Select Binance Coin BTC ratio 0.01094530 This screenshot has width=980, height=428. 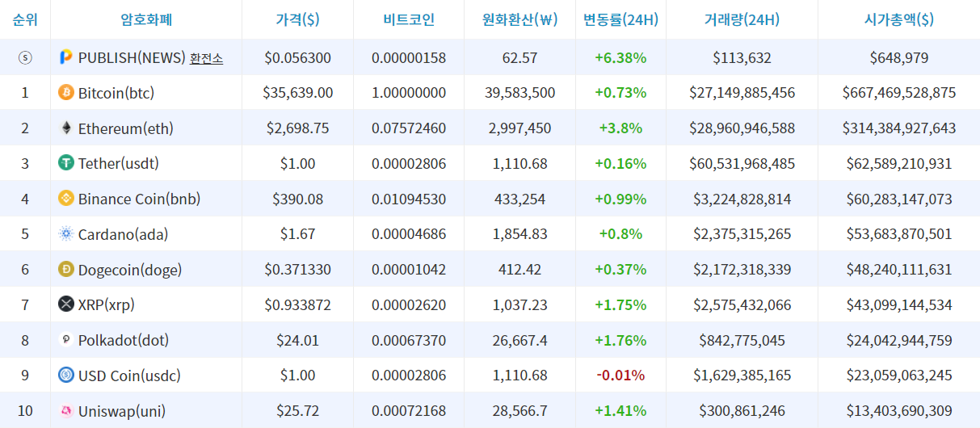(x=409, y=199)
